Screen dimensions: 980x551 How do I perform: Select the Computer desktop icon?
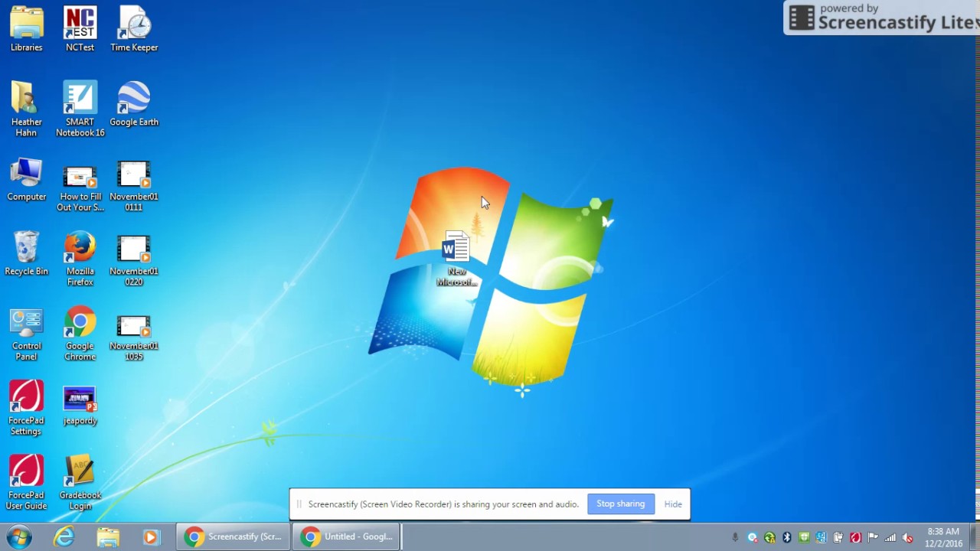coord(26,180)
